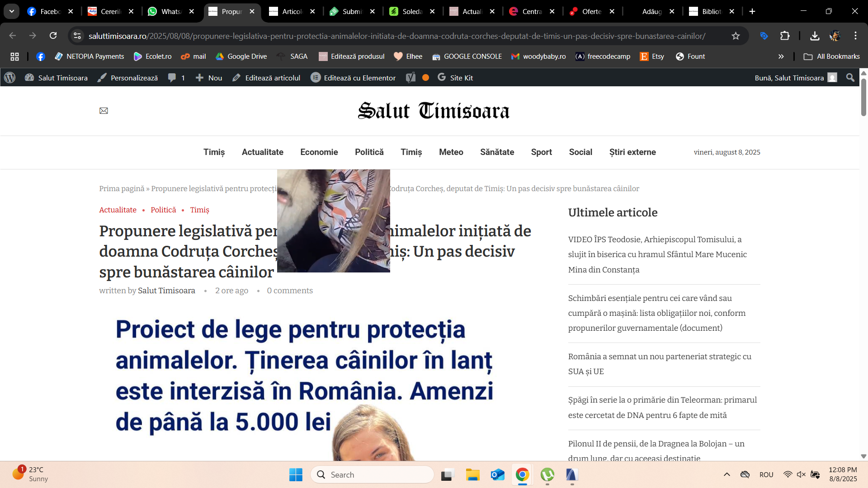868x488 pixels.
Task: Expand hidden bookmarks chevron
Action: tap(781, 56)
